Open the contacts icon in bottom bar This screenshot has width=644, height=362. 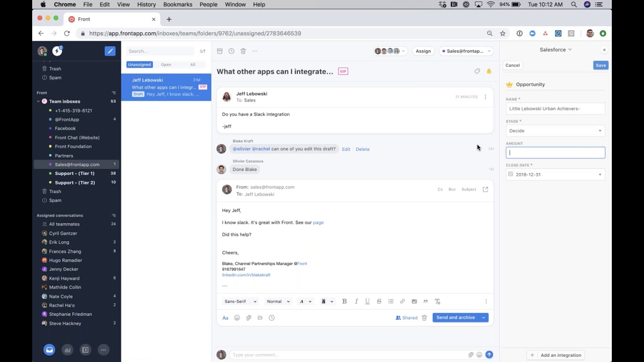point(85,350)
